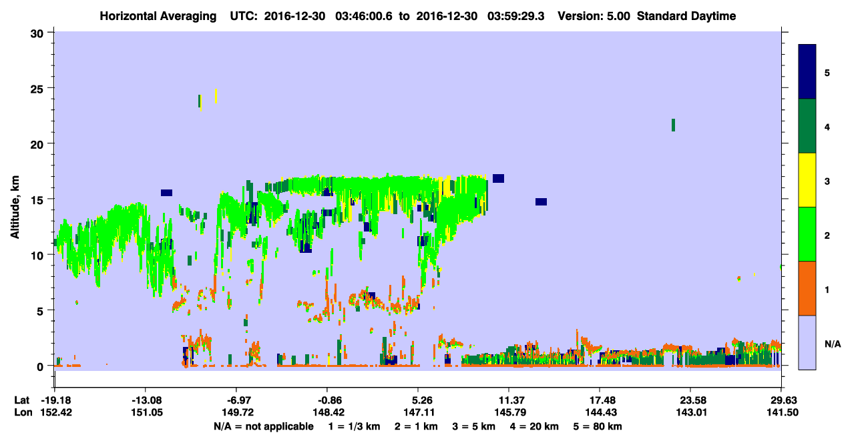Click the bright green level 2 colorbar segment
The width and height of the screenshot is (868, 445).
click(807, 234)
